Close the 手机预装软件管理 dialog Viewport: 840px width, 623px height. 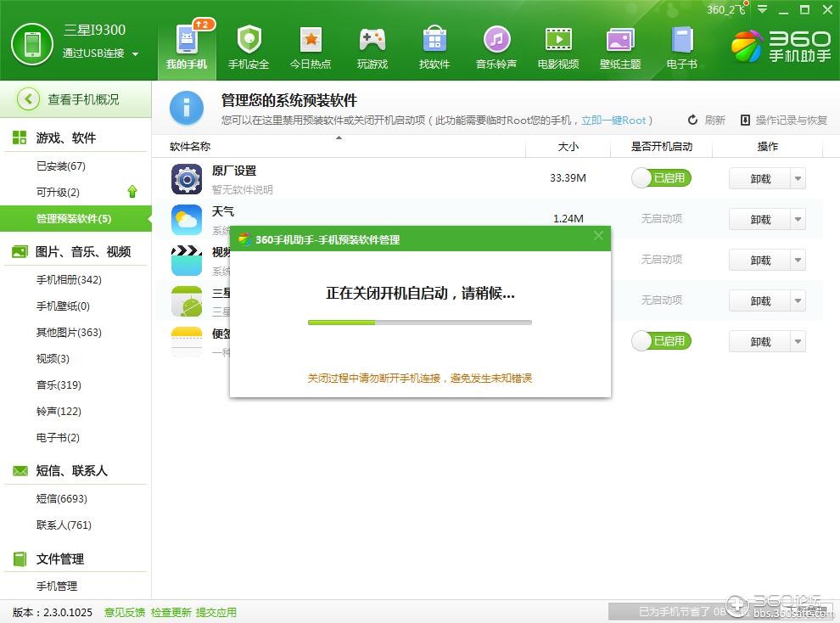(598, 236)
